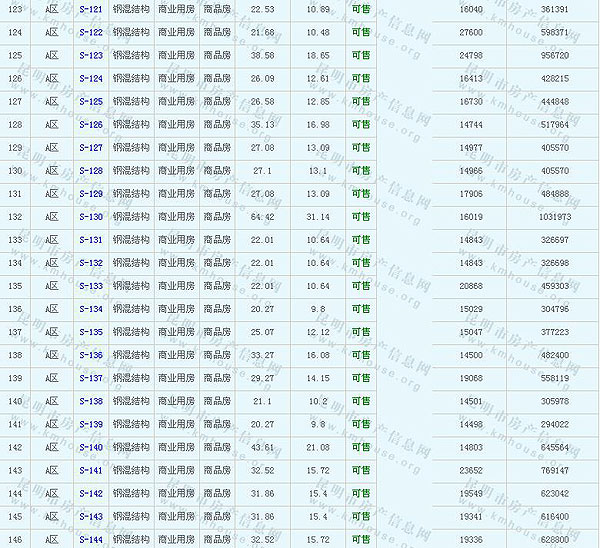Screen dimensions: 600x548
Task: Open the S-143 room link
Action: pyautogui.click(x=91, y=516)
